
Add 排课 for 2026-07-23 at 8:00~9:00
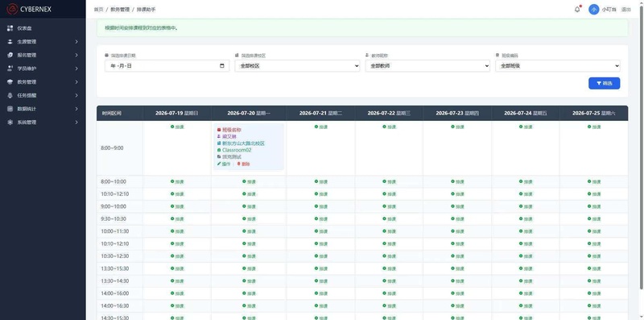tap(457, 127)
